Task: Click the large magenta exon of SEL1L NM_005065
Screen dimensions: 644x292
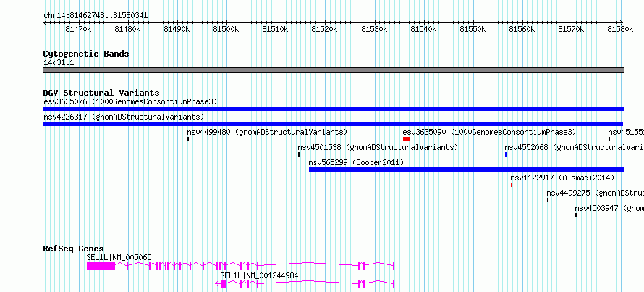Action: click(x=101, y=266)
